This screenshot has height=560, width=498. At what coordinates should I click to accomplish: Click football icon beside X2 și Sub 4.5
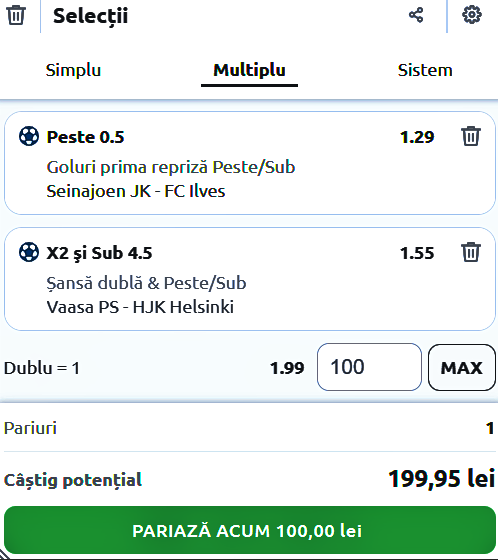point(29,252)
